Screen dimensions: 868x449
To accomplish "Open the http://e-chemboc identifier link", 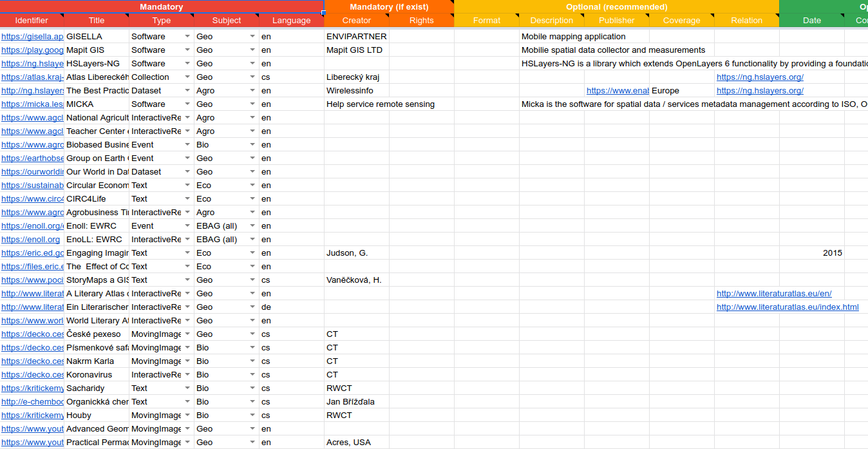I will 32,402.
